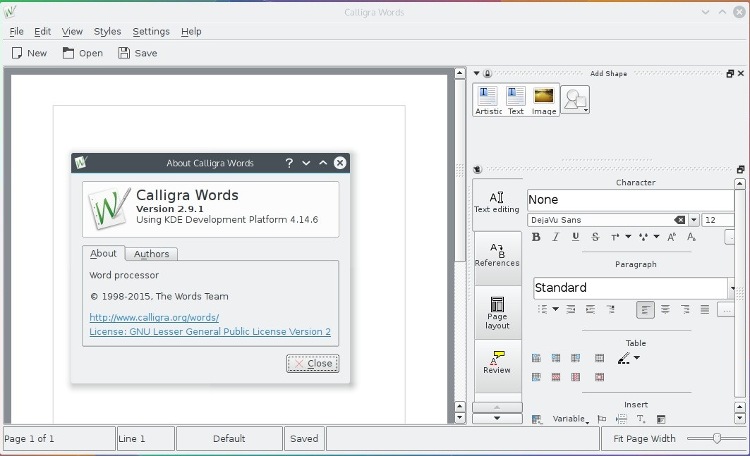Toggle Underline formatting

[575, 237]
